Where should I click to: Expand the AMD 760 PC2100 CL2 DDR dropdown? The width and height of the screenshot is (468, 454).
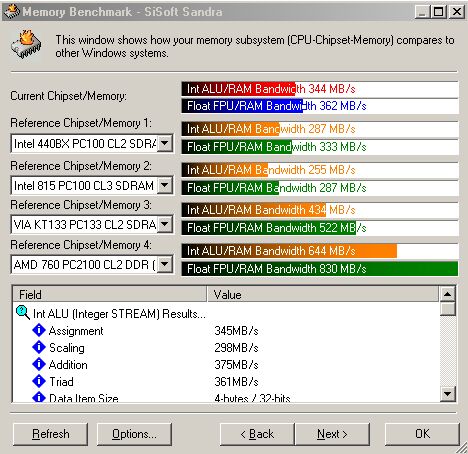164,265
